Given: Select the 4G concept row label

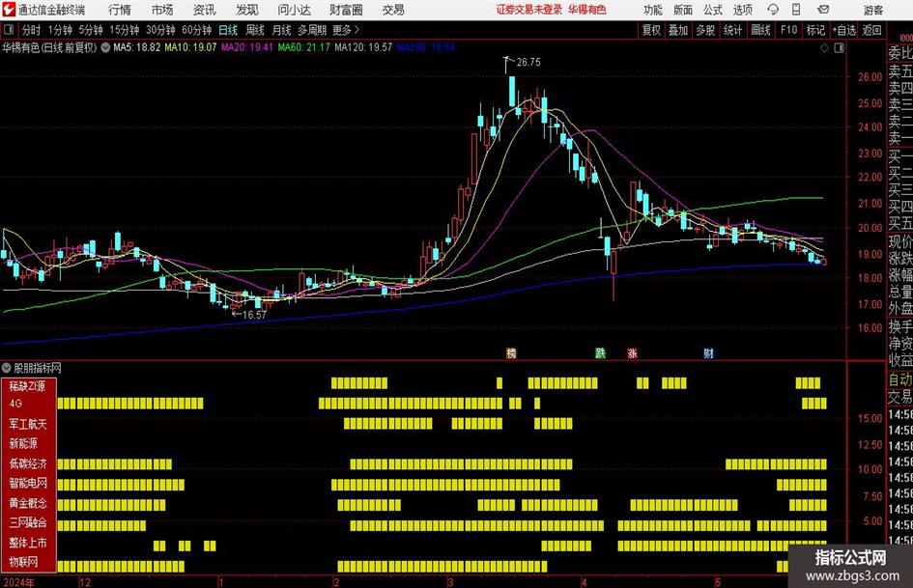Looking at the screenshot, I should coord(16,404).
